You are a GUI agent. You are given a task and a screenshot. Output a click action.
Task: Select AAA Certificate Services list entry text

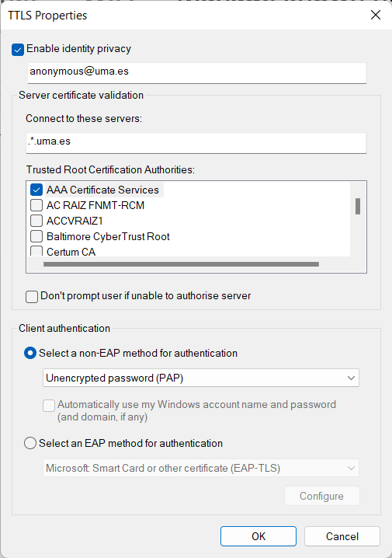click(x=102, y=190)
